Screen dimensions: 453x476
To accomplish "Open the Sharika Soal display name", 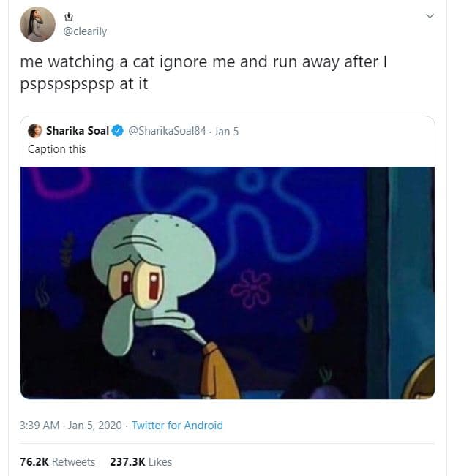I will click(77, 131).
